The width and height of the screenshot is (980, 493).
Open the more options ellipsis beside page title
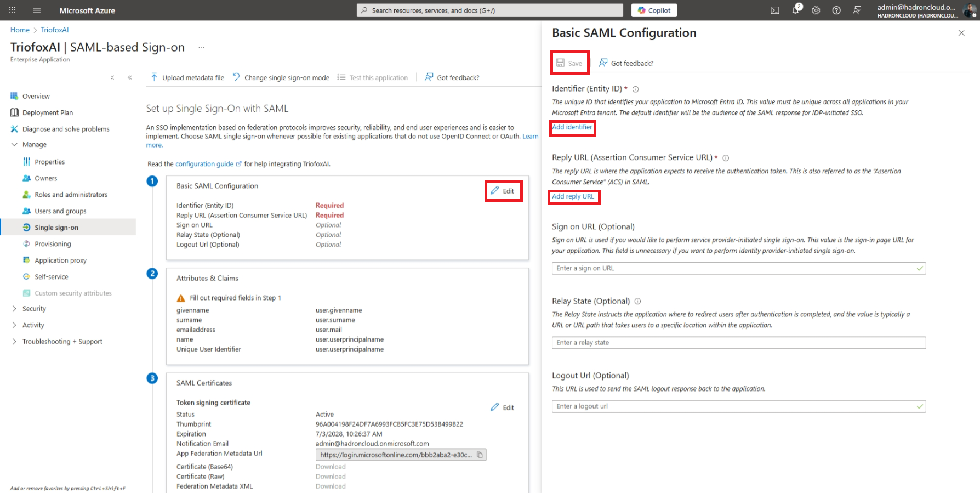point(201,47)
